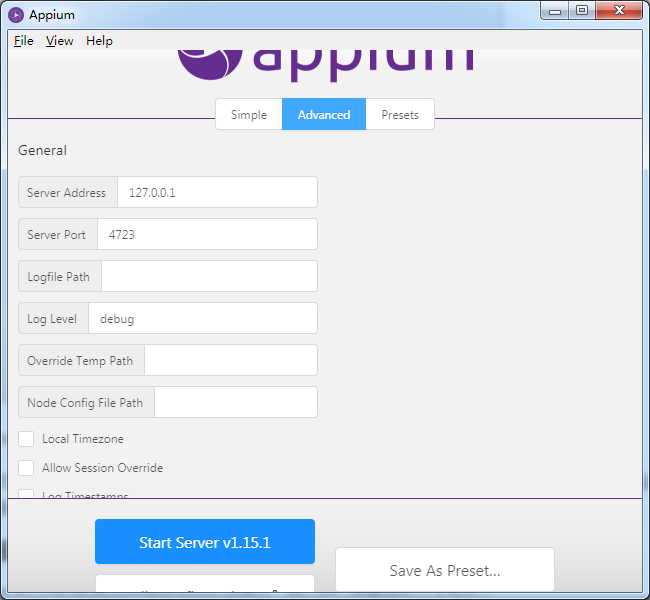
Task: Click the Override Temp Path label
Action: [x=80, y=361]
